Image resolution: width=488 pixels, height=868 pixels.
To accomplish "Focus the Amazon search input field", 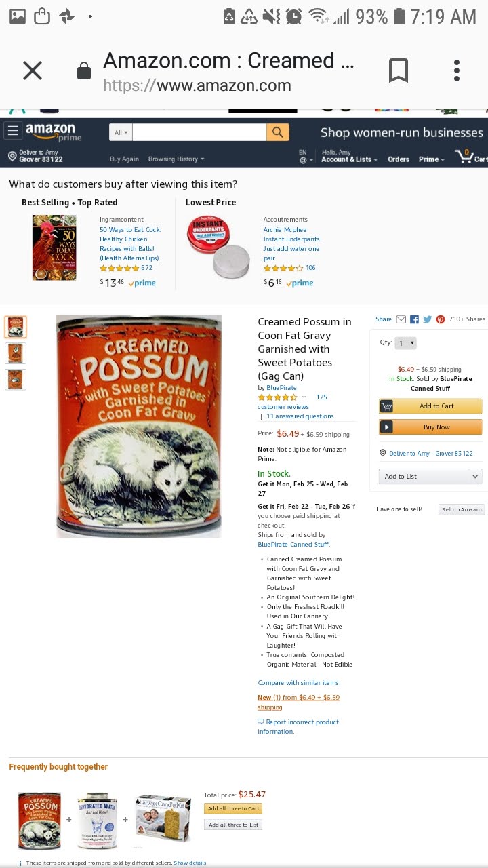I will (x=199, y=132).
